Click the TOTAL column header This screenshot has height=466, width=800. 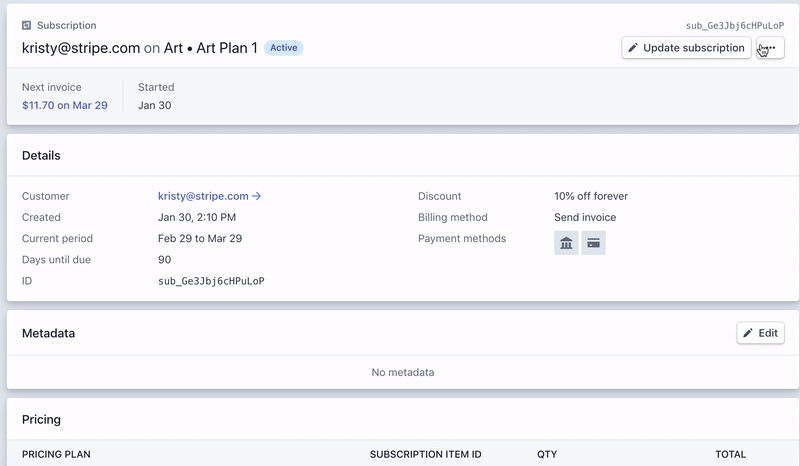pos(731,454)
